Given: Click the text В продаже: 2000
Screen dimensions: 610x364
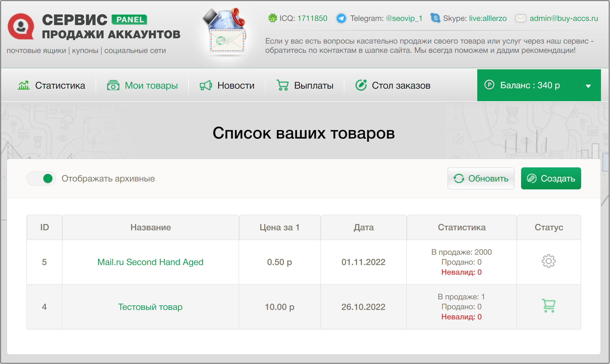Looking at the screenshot, I should click(x=461, y=252).
